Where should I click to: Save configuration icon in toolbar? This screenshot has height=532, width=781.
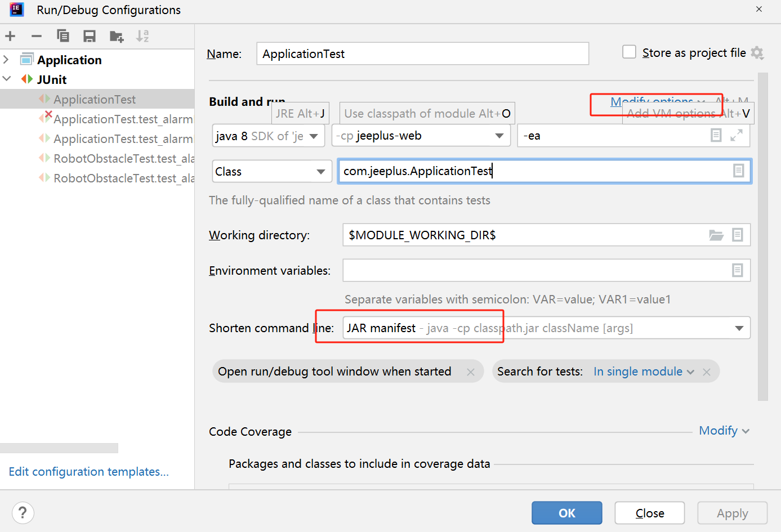click(90, 37)
